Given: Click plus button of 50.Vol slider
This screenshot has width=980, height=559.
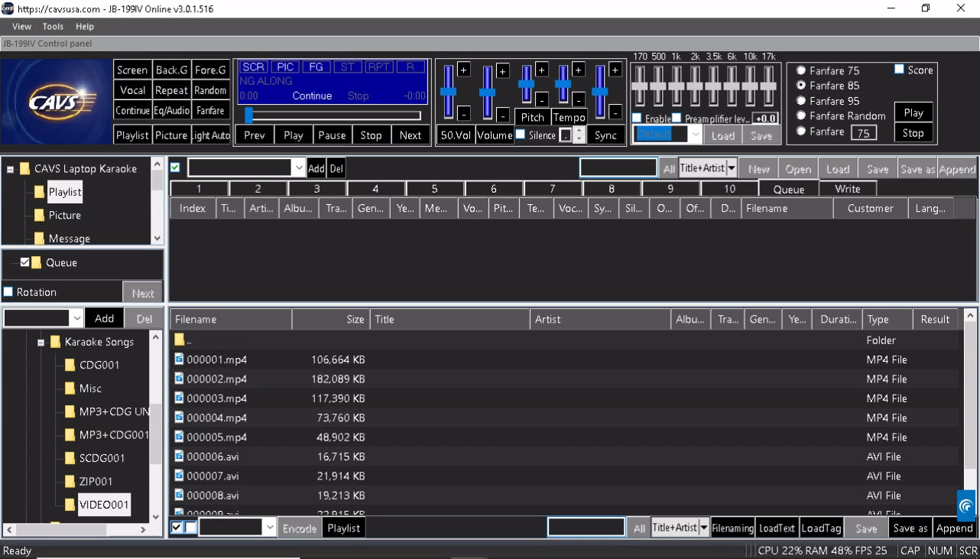Looking at the screenshot, I should pyautogui.click(x=464, y=70).
